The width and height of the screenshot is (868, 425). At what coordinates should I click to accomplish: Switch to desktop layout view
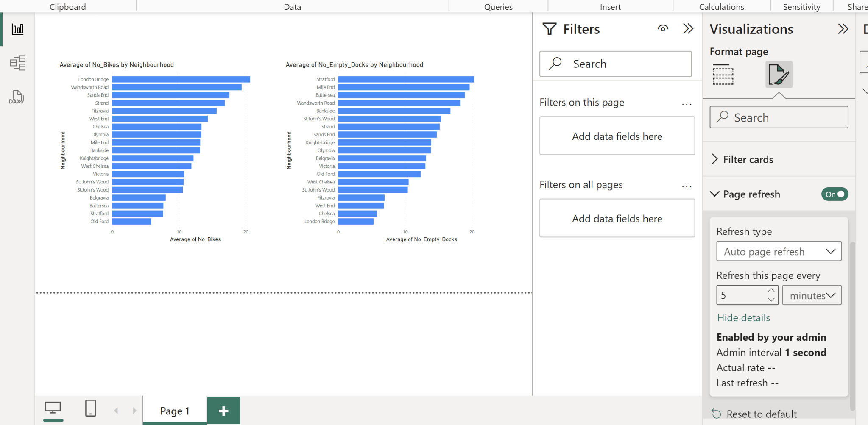coord(53,408)
